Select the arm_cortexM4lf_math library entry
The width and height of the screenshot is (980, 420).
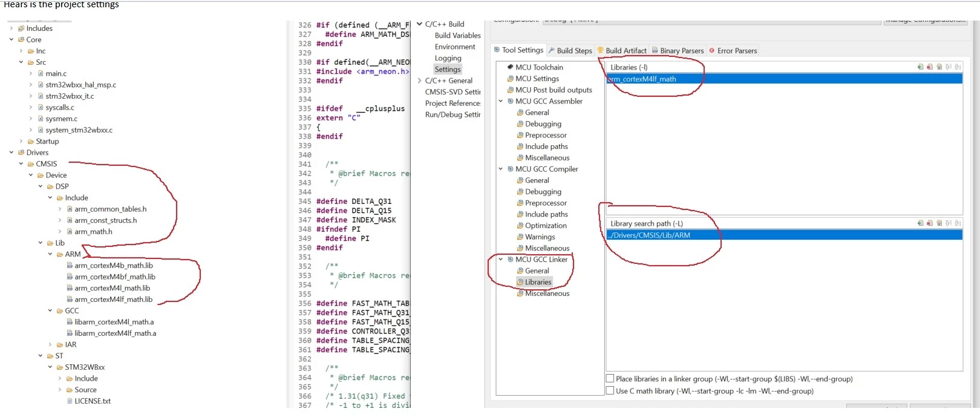[784, 79]
